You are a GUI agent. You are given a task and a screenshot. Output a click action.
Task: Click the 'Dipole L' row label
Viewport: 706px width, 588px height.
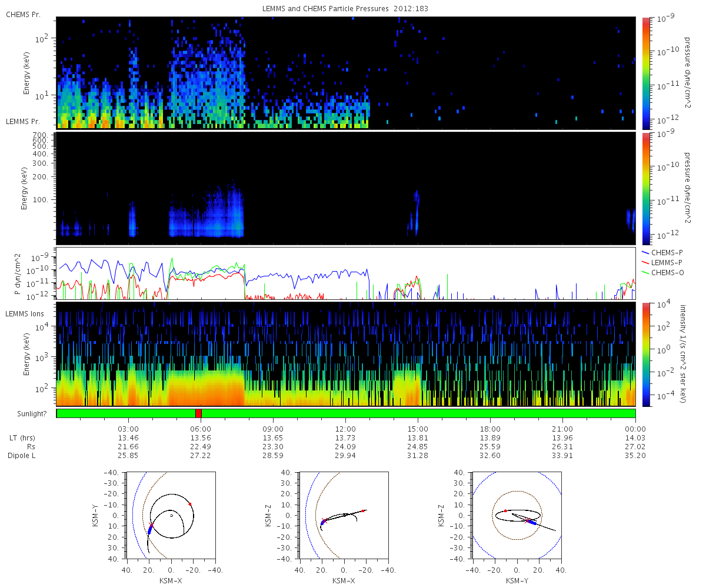coord(21,456)
